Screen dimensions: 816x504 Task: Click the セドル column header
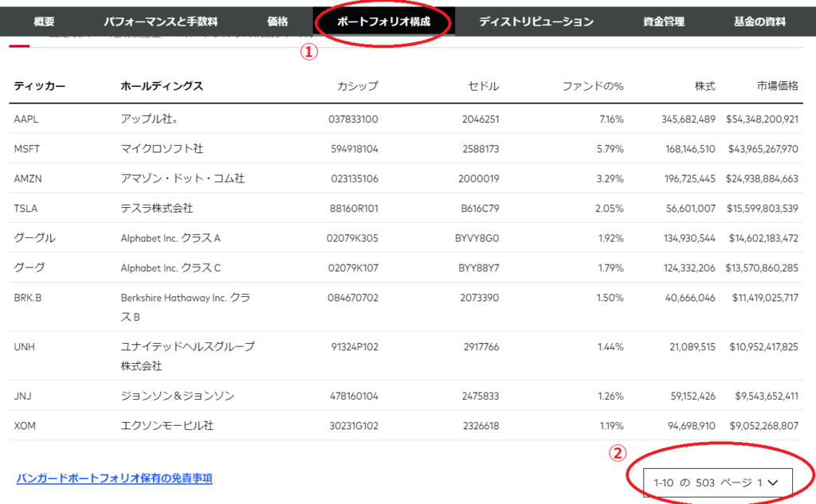click(484, 86)
